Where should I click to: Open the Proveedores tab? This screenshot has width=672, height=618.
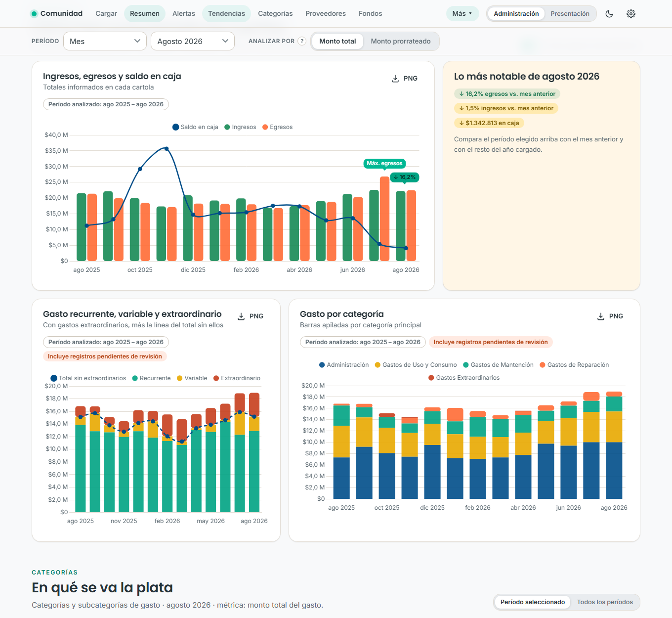(326, 14)
